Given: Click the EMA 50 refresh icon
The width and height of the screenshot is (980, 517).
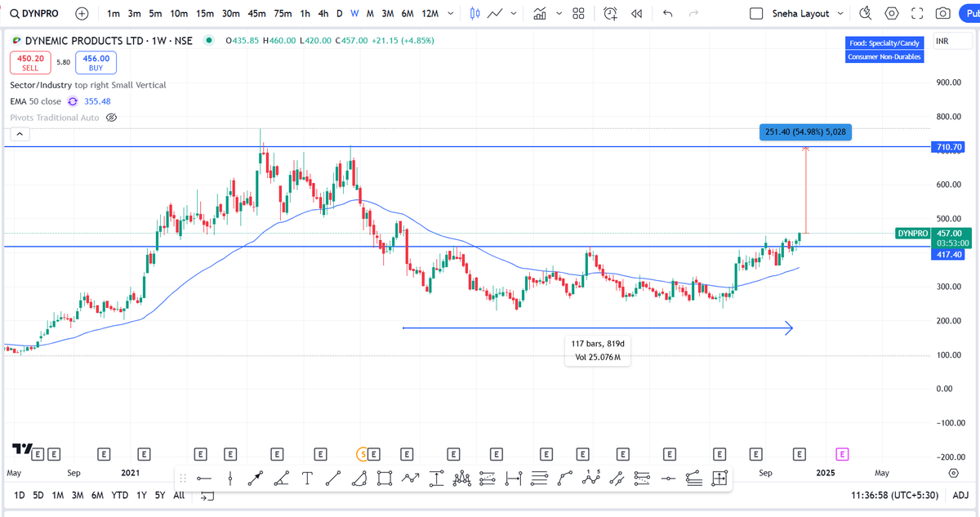Looking at the screenshot, I should (73, 101).
